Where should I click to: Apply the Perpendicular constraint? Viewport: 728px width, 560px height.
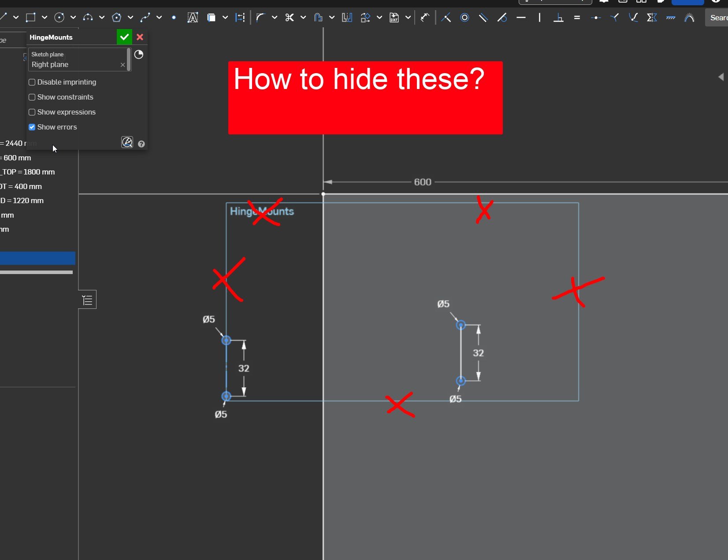click(x=558, y=17)
